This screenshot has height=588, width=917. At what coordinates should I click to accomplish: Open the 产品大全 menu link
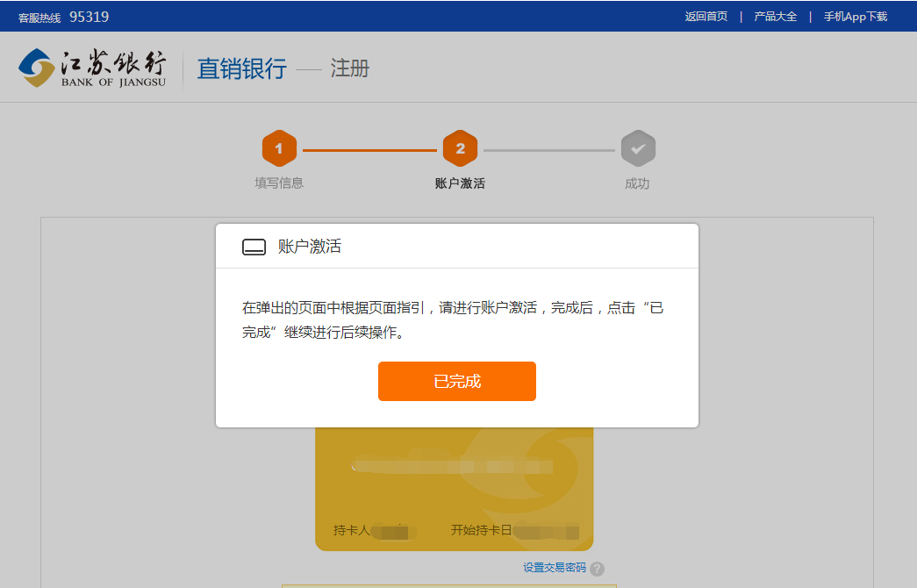[775, 17]
